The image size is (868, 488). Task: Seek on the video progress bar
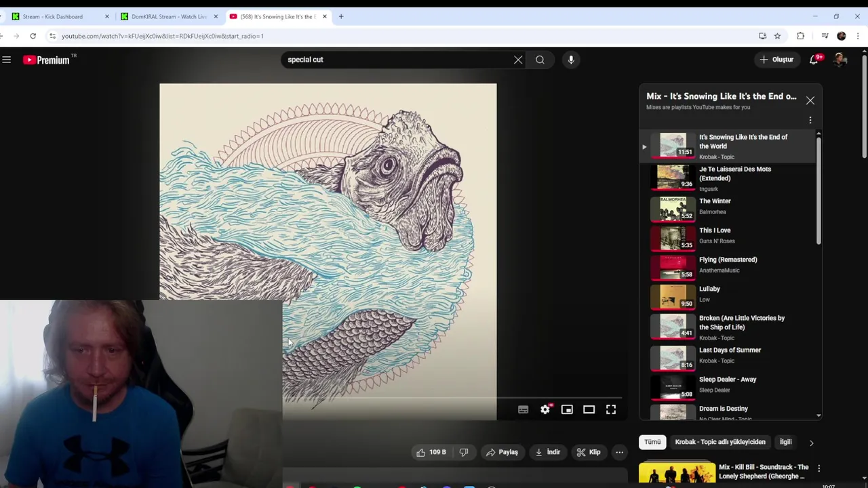(452, 398)
